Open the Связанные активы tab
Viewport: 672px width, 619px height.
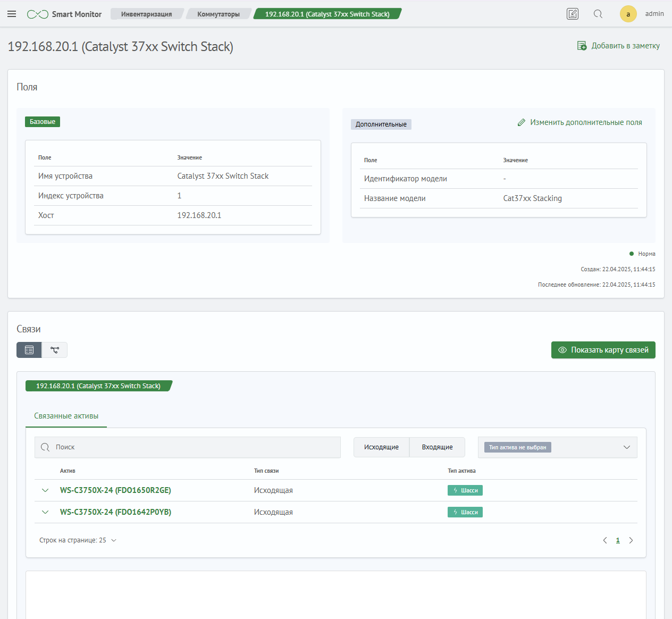click(66, 416)
